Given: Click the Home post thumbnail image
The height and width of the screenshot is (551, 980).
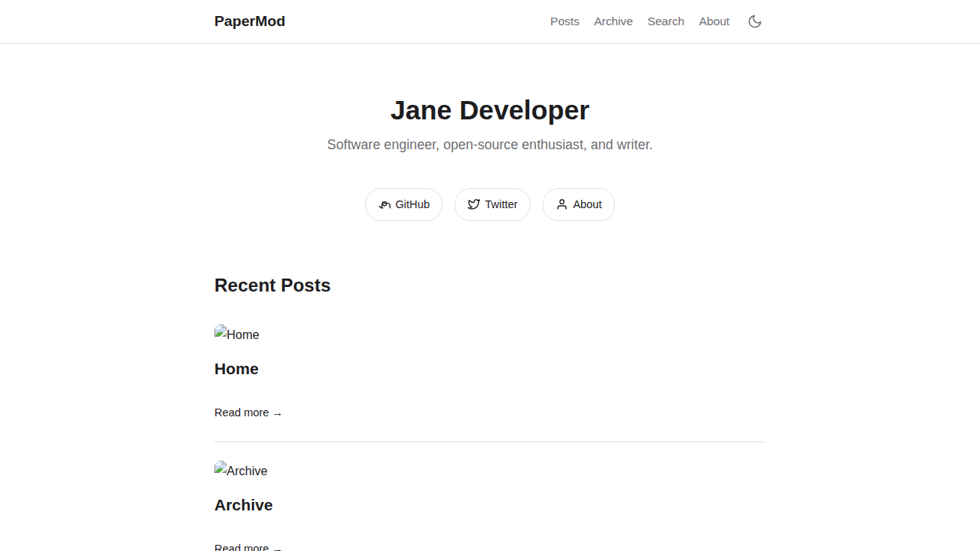Looking at the screenshot, I should pyautogui.click(x=237, y=334).
